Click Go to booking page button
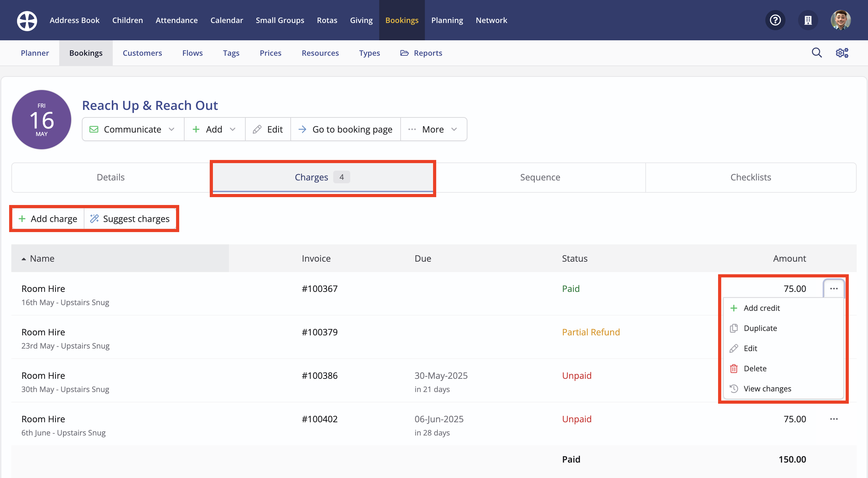 pyautogui.click(x=345, y=129)
